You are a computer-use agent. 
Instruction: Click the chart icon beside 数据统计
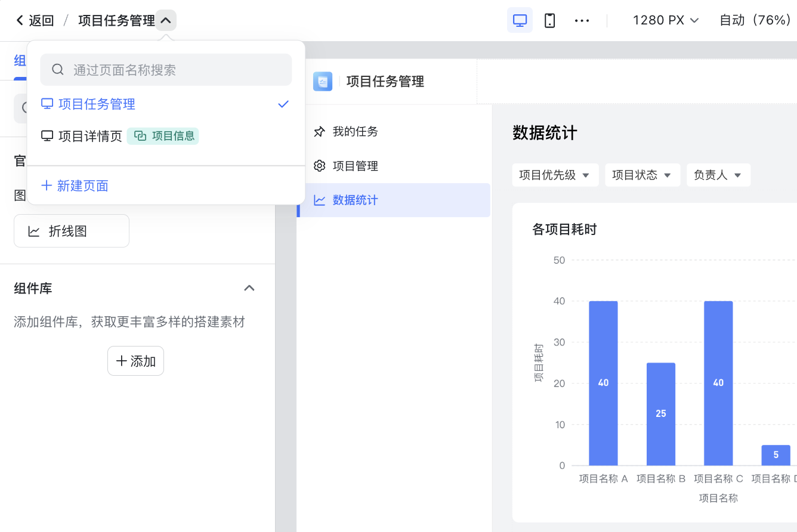320,200
